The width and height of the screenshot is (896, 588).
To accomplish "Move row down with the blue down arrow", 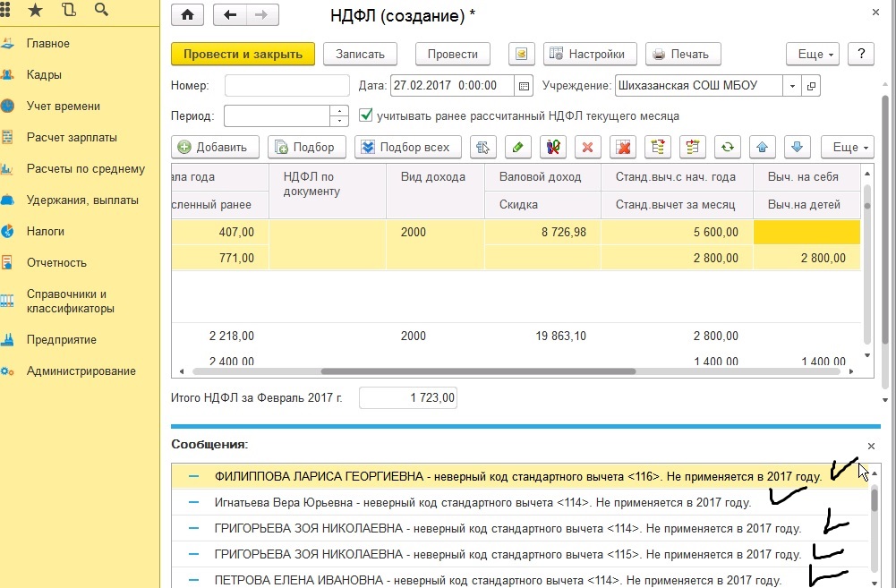I will pos(798,147).
